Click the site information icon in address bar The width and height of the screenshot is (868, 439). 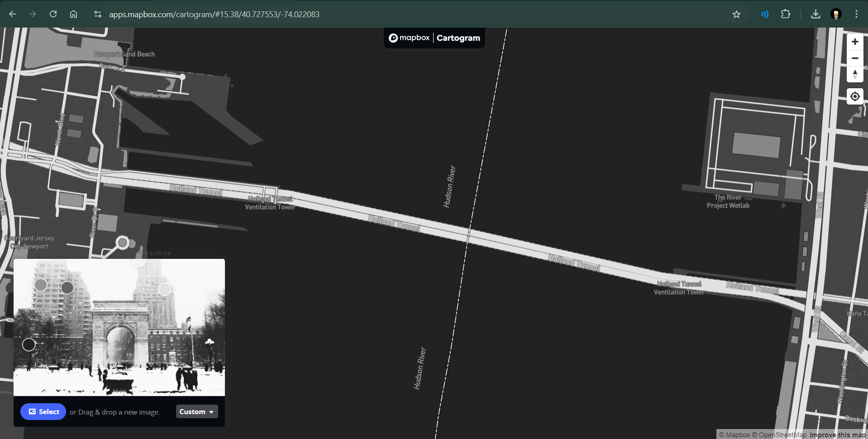coord(98,14)
